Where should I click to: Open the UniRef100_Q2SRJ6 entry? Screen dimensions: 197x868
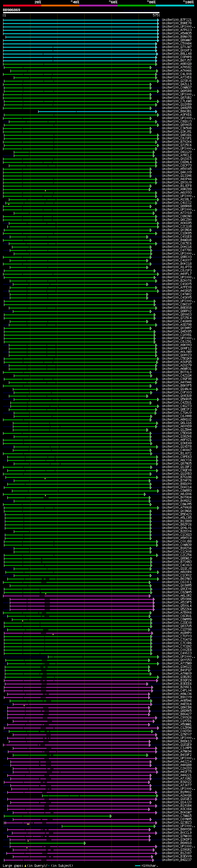[x=177, y=81]
